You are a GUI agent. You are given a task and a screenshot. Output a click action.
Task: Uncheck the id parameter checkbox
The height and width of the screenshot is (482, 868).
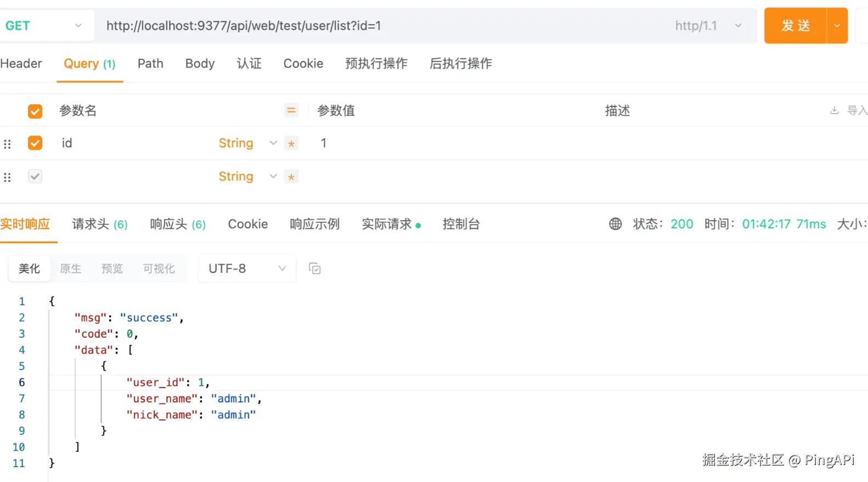[x=35, y=143]
